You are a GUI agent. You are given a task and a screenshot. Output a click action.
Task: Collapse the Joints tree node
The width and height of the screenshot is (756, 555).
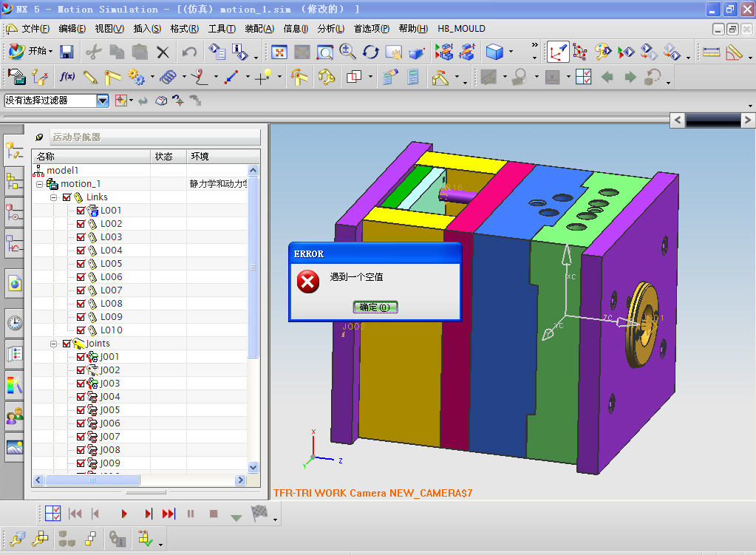click(x=53, y=344)
